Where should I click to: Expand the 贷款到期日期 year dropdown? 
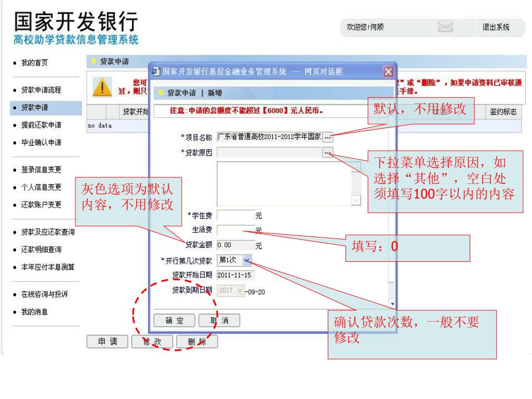240,290
